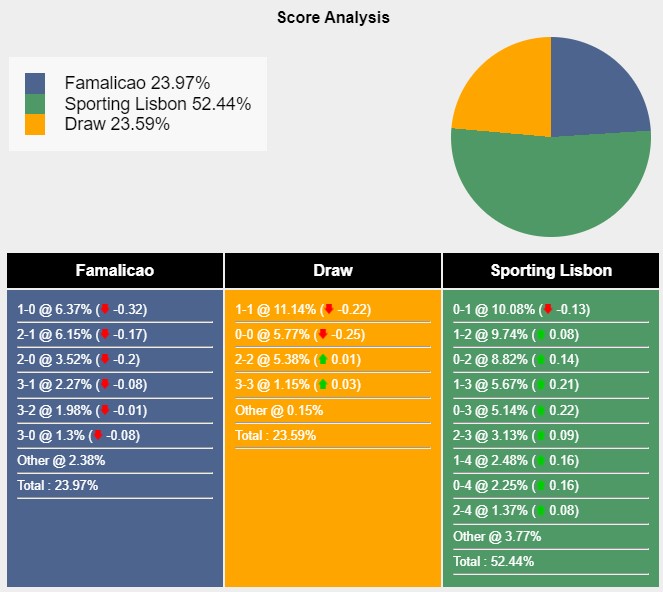Click the red down arrow beside 1-0 score

pyautogui.click(x=105, y=309)
